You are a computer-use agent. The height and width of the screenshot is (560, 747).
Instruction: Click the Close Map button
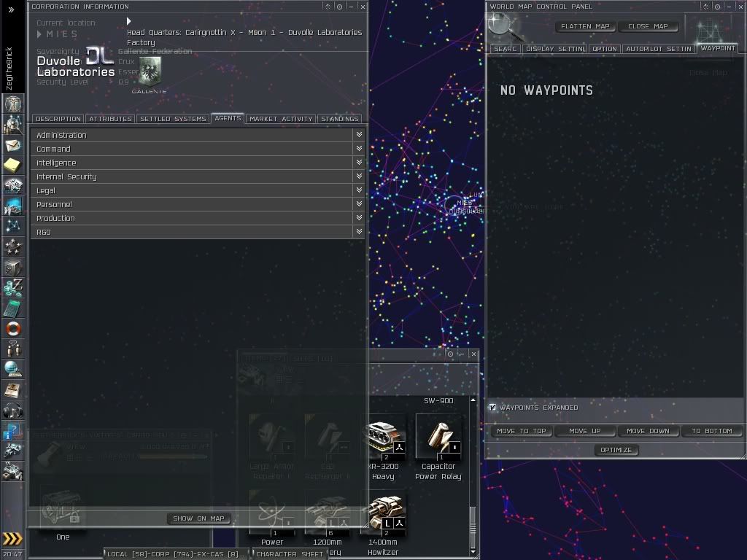pyautogui.click(x=648, y=26)
